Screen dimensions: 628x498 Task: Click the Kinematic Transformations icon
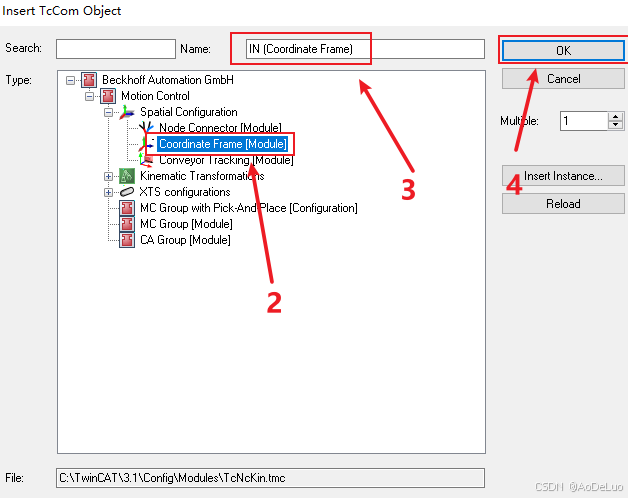coord(127,176)
